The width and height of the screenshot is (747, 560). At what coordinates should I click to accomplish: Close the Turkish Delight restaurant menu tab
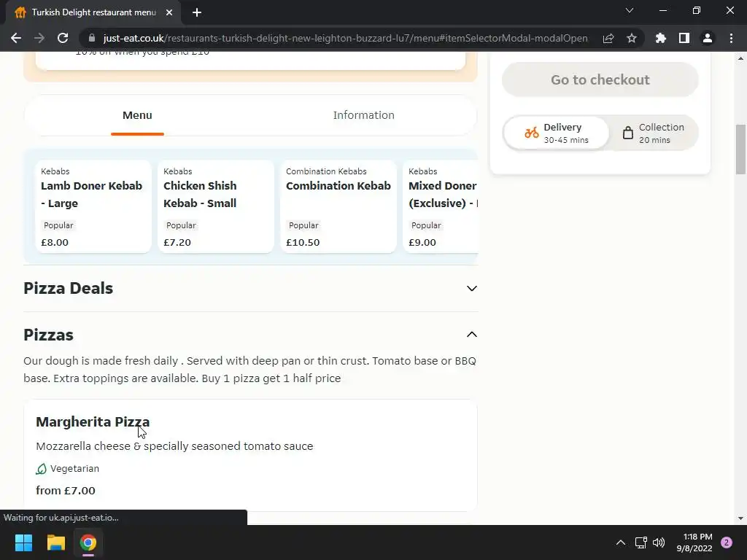[169, 12]
